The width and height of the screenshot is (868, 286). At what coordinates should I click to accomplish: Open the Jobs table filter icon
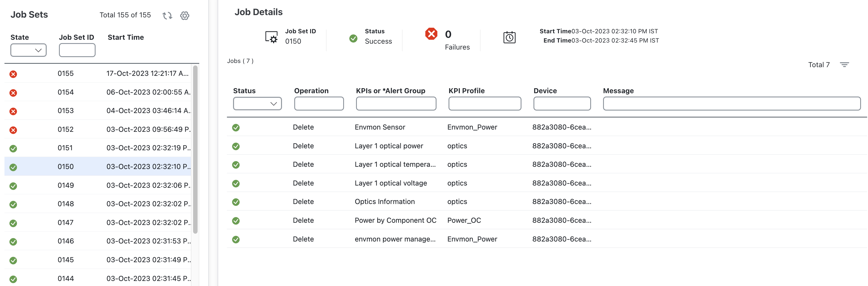coord(844,65)
